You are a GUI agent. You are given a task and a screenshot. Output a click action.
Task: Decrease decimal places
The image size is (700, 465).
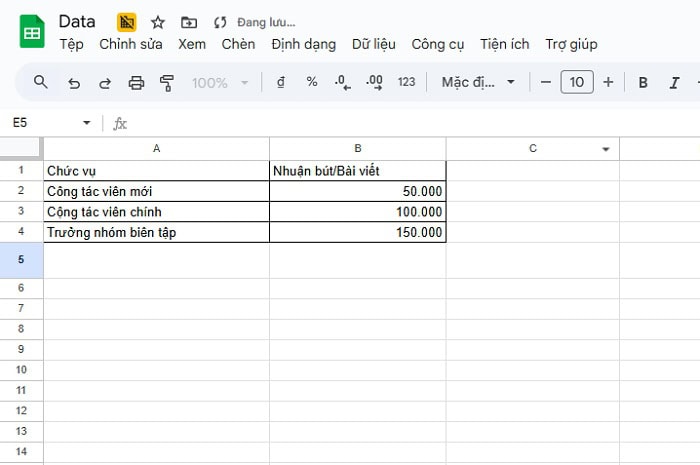click(342, 82)
